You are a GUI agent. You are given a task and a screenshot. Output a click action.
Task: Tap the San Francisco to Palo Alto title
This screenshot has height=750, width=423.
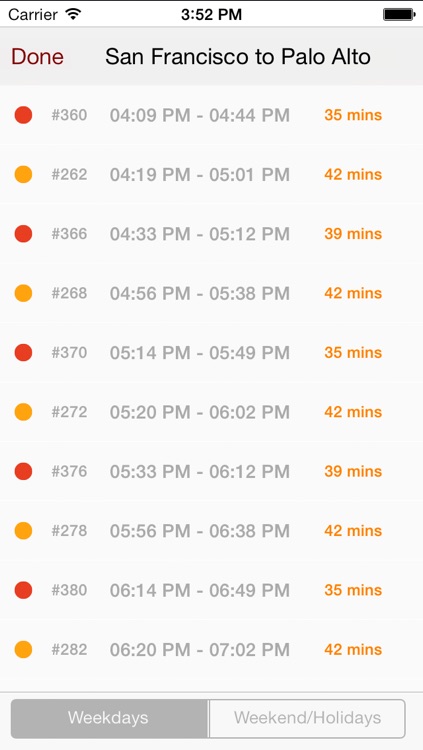[238, 57]
